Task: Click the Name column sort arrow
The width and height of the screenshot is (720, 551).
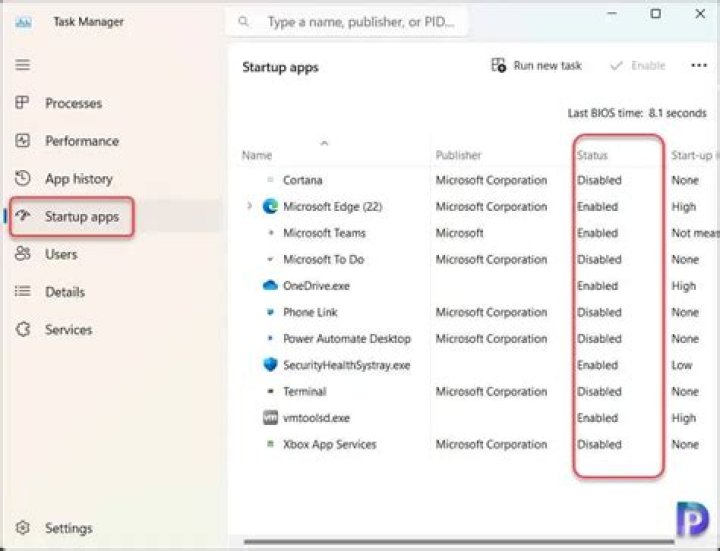Action: pyautogui.click(x=324, y=143)
